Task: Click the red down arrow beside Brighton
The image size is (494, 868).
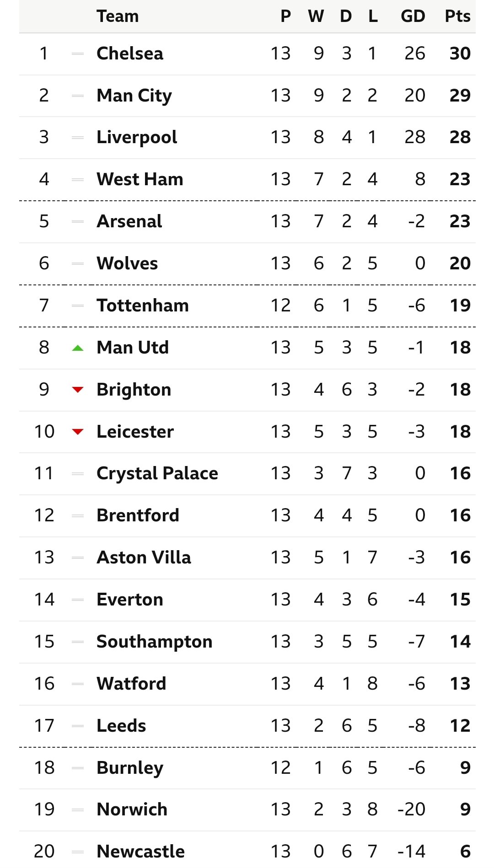Action: [78, 390]
